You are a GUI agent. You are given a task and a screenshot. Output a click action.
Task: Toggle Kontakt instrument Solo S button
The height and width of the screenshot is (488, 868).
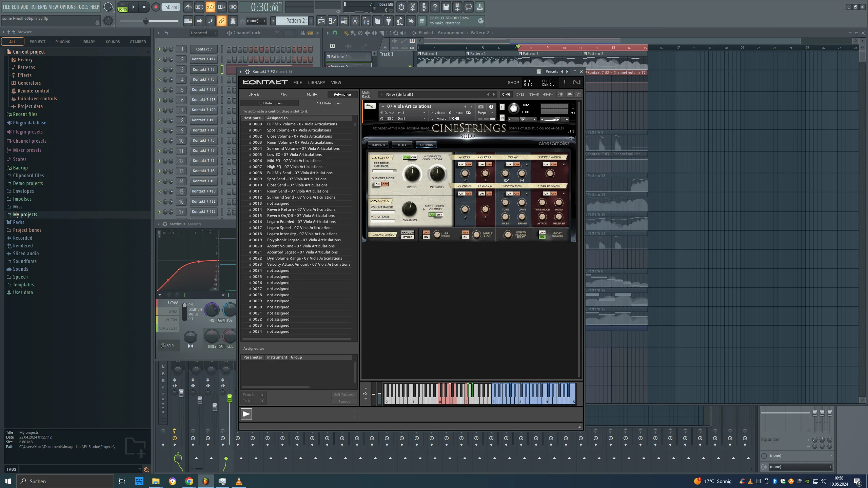502,107
